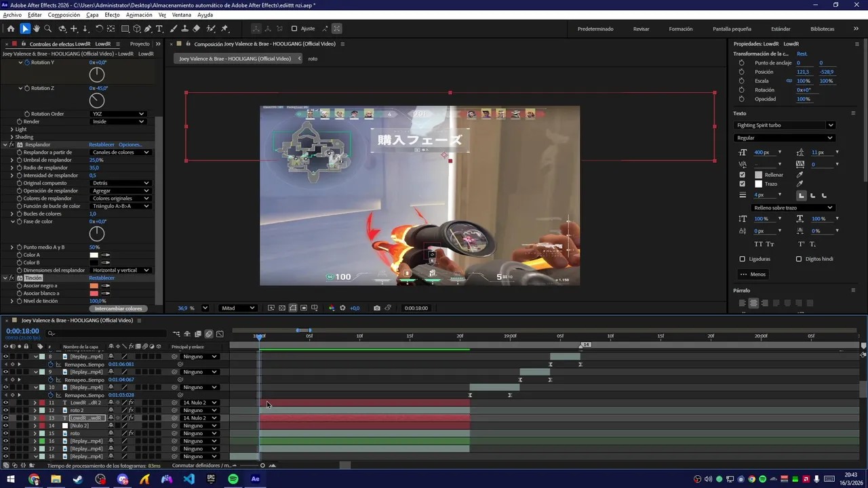Click Intercambiar colores button
The height and width of the screenshot is (488, 868).
pyautogui.click(x=119, y=308)
